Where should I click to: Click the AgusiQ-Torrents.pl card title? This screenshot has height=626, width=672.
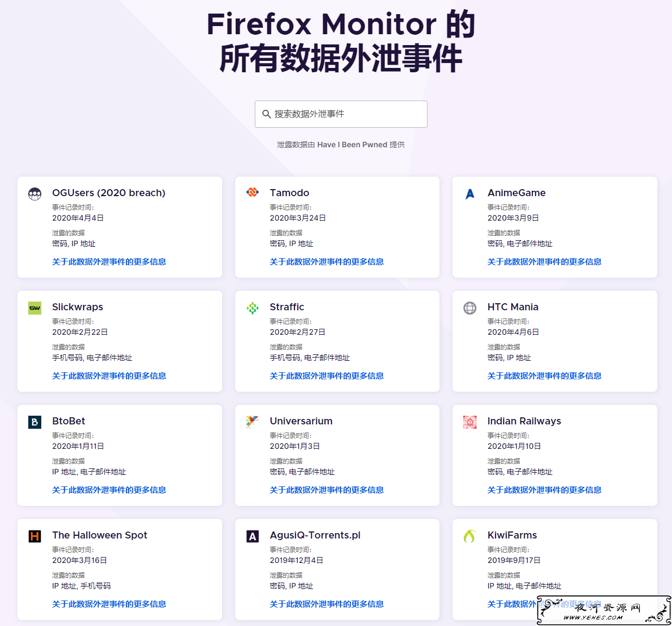click(x=315, y=535)
